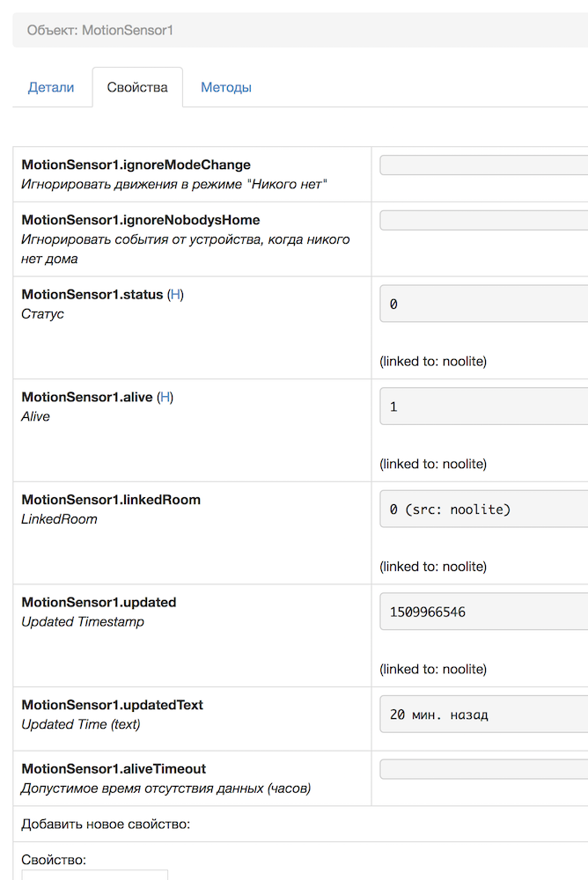Open history link (H) next to MotionSensor1.alive
This screenshot has height=880, width=588.
tap(165, 397)
